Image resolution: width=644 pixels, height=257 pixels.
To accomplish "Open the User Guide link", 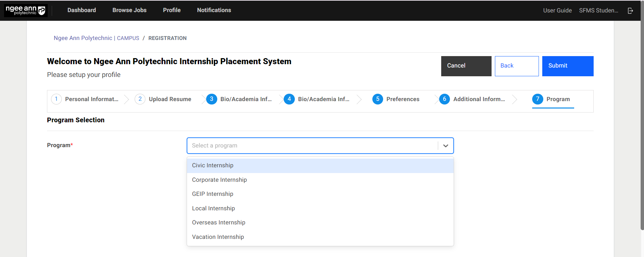I will point(557,10).
